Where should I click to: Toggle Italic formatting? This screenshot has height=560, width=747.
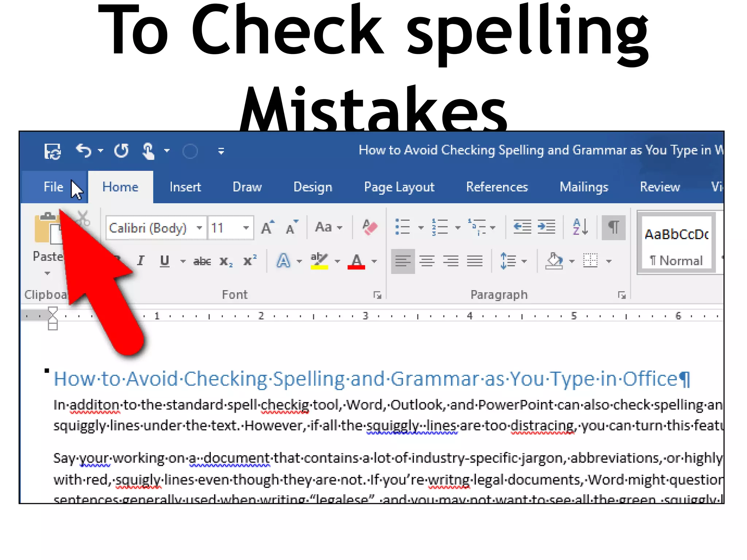pos(140,261)
